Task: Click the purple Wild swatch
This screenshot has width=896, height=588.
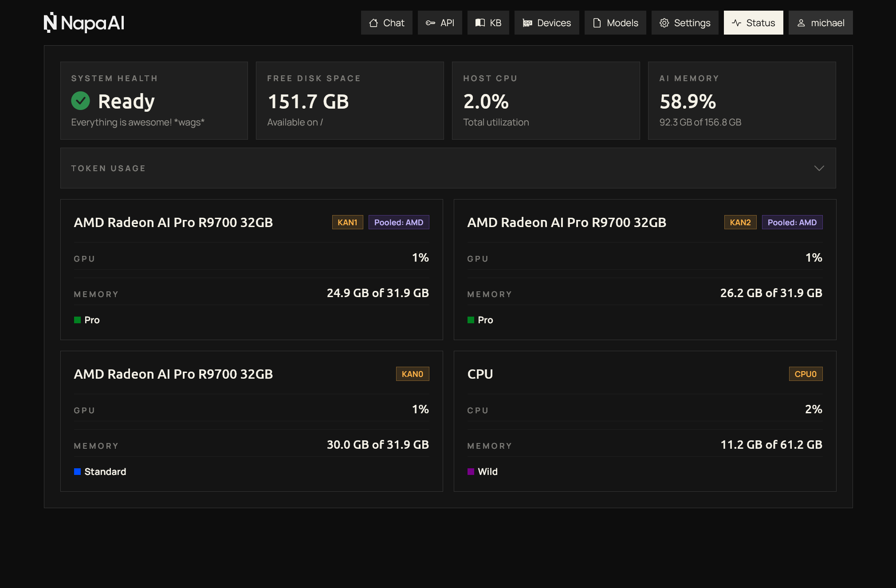Action: pos(471,471)
